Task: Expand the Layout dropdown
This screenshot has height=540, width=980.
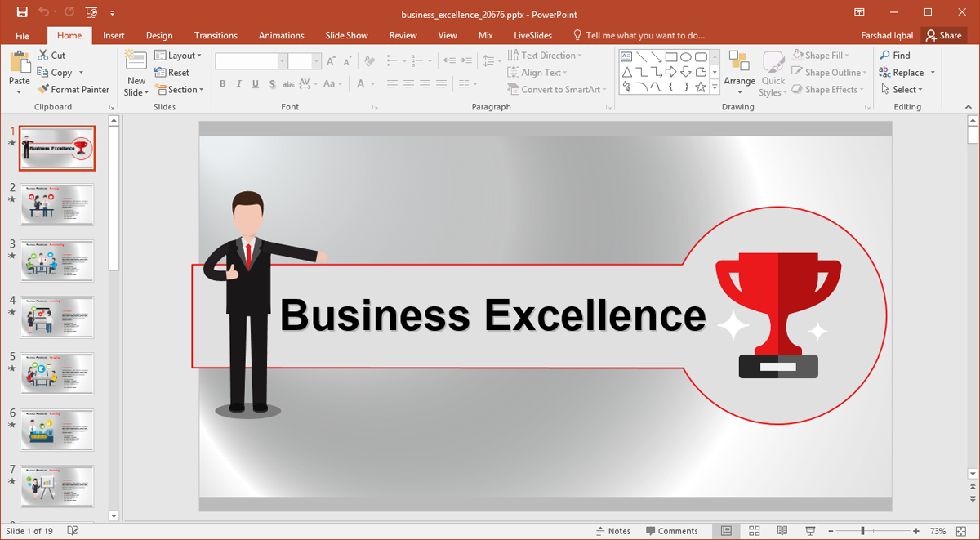Action: click(x=178, y=56)
